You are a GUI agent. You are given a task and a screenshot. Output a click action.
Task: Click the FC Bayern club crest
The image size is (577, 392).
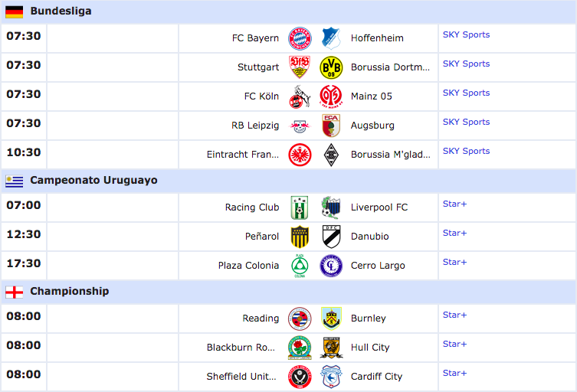pos(300,38)
